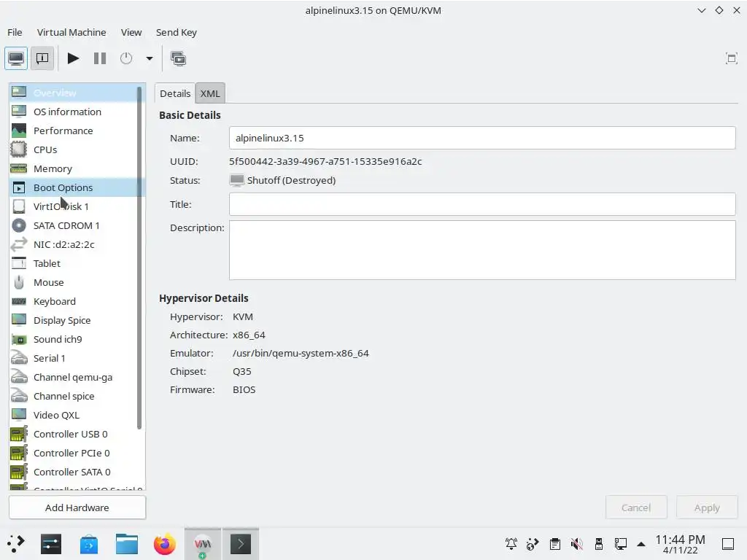Click the Title input field
747x560 pixels.
(x=482, y=204)
